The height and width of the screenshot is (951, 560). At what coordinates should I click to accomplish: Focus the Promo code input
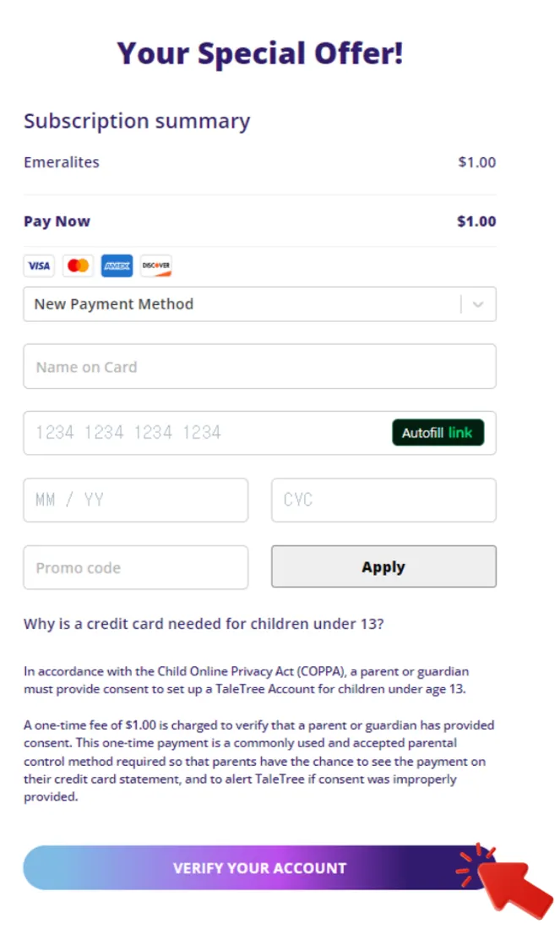pyautogui.click(x=135, y=567)
